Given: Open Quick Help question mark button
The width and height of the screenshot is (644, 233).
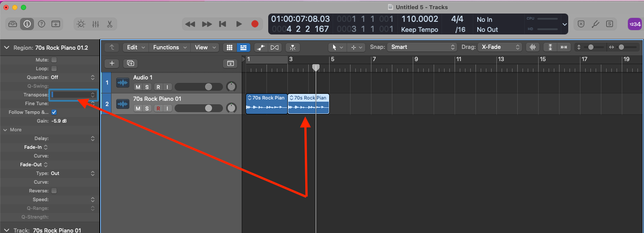Looking at the screenshot, I should [x=41, y=24].
